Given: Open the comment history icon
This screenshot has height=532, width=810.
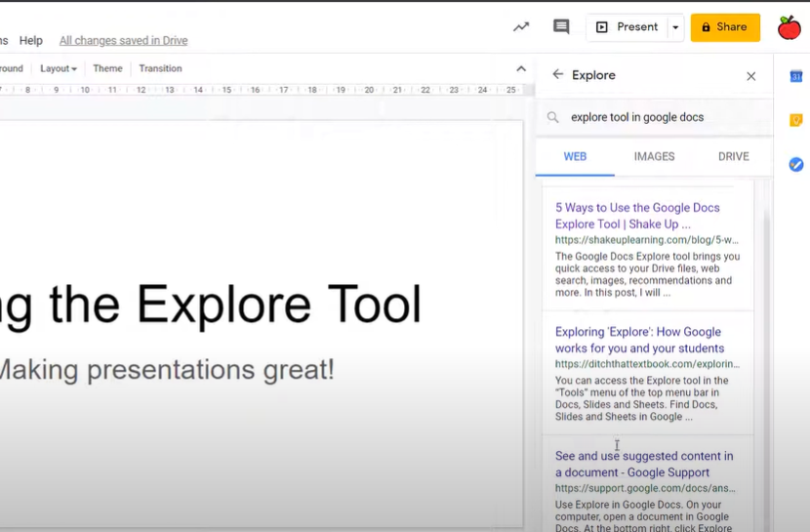Looking at the screenshot, I should pyautogui.click(x=561, y=27).
